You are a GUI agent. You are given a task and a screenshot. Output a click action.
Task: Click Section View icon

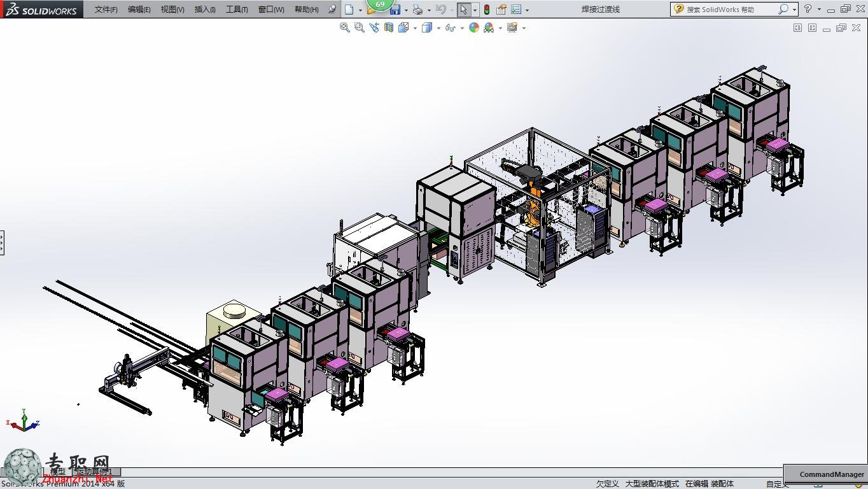pos(388,27)
